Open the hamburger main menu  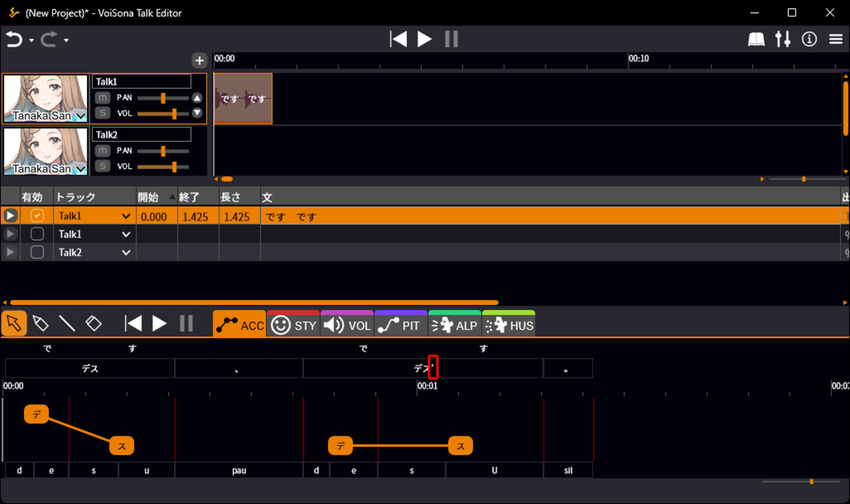(836, 40)
